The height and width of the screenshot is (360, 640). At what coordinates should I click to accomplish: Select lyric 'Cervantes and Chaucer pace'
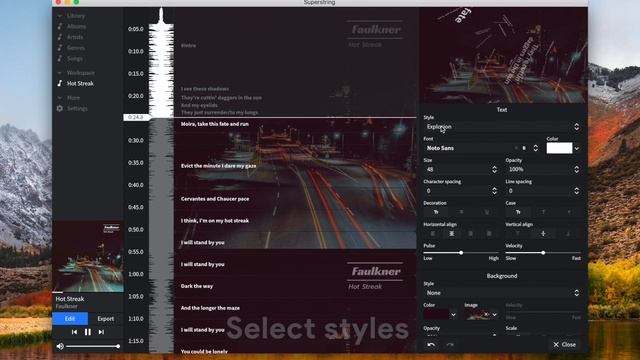click(215, 199)
